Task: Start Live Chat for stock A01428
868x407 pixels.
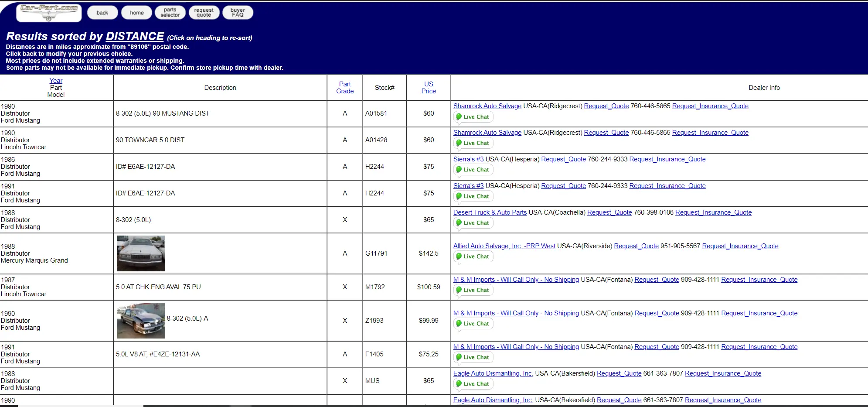Action: click(473, 143)
